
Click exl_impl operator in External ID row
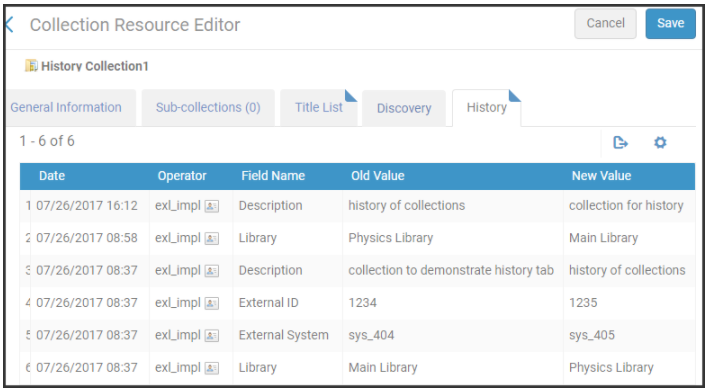pos(178,303)
